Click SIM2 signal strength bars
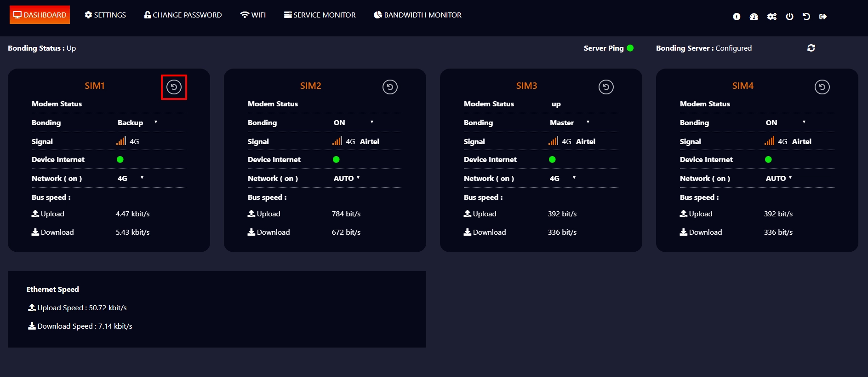868x377 pixels. (337, 141)
